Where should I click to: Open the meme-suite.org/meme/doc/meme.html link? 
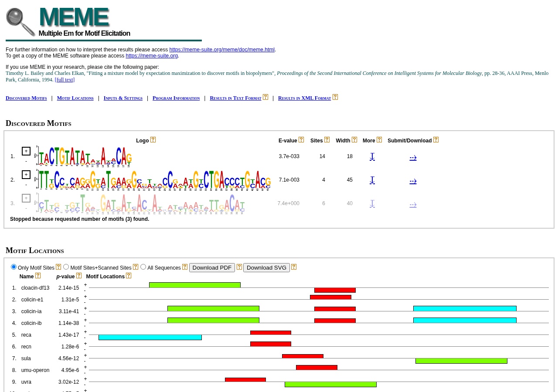point(222,50)
